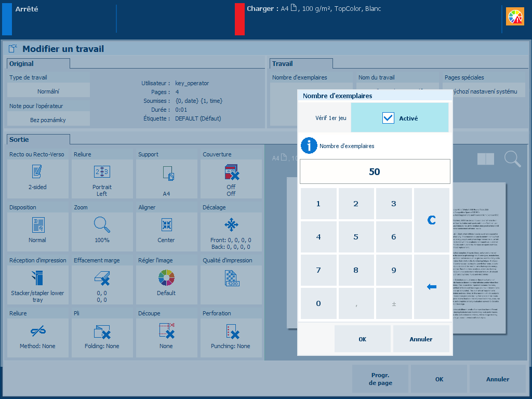Uncheck the Activé checkbox
532x399 pixels.
[388, 118]
